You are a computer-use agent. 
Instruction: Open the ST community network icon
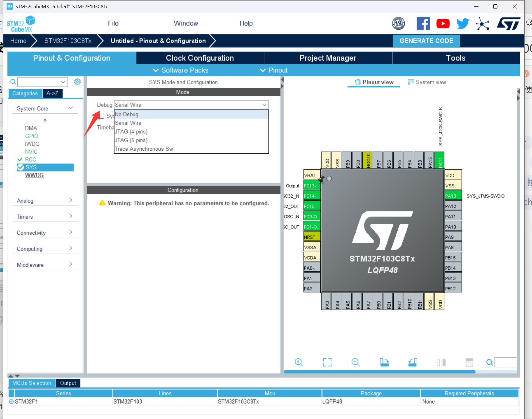tap(483, 24)
